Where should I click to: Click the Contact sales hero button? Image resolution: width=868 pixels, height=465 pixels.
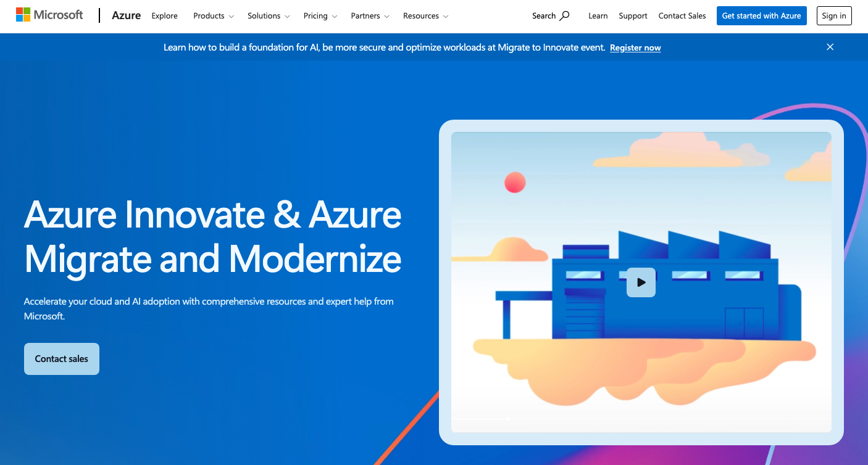click(x=62, y=359)
